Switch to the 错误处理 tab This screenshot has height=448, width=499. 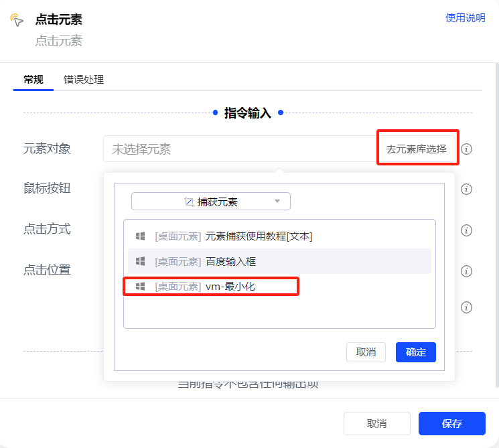(x=84, y=80)
